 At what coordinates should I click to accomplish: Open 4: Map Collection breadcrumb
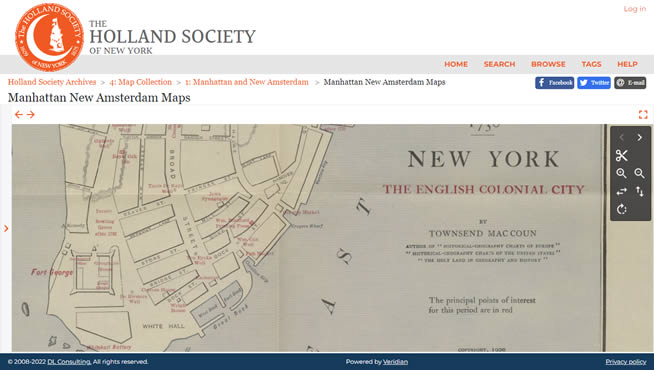point(141,82)
